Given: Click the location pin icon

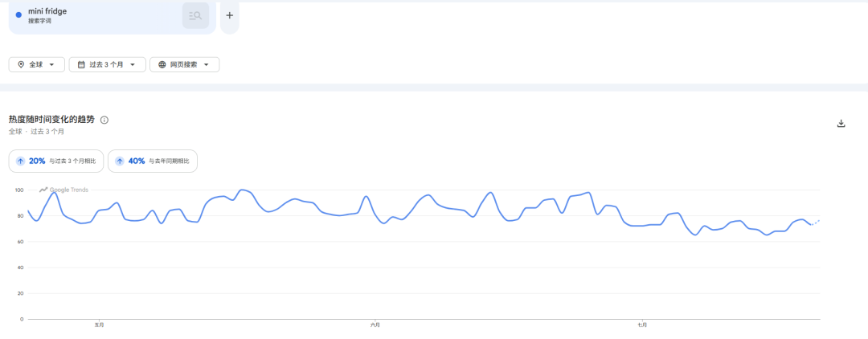Looking at the screenshot, I should tap(21, 65).
